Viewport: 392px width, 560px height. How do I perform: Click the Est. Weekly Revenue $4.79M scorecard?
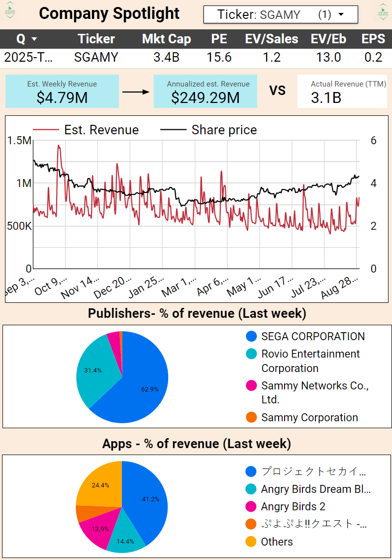point(62,92)
